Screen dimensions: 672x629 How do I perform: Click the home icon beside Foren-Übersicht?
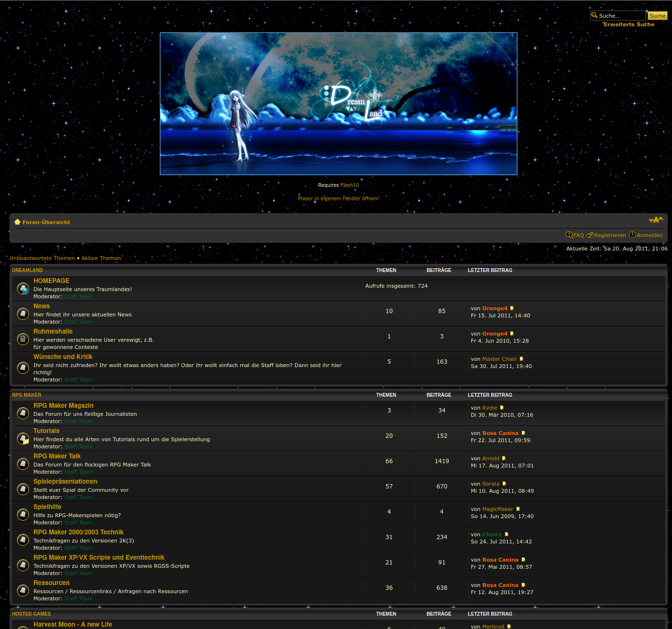tap(18, 222)
